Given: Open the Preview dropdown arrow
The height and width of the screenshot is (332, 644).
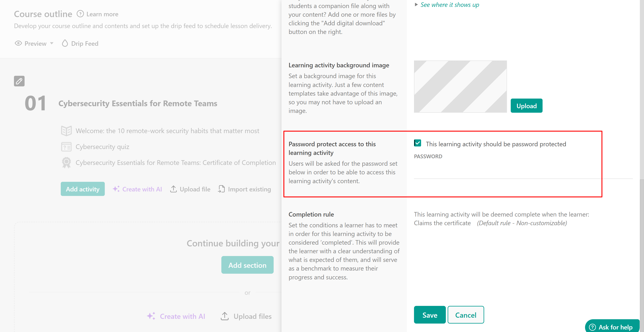Looking at the screenshot, I should [x=52, y=43].
